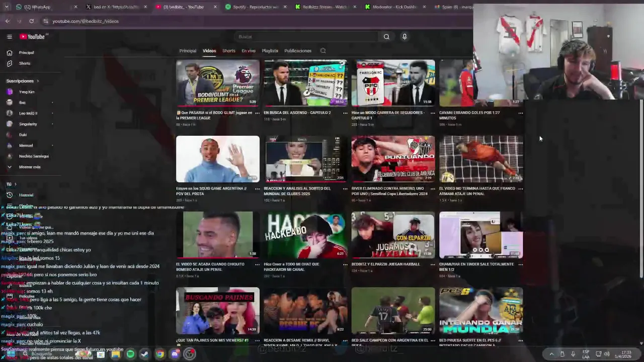Click the YouTube logo

click(x=33, y=37)
